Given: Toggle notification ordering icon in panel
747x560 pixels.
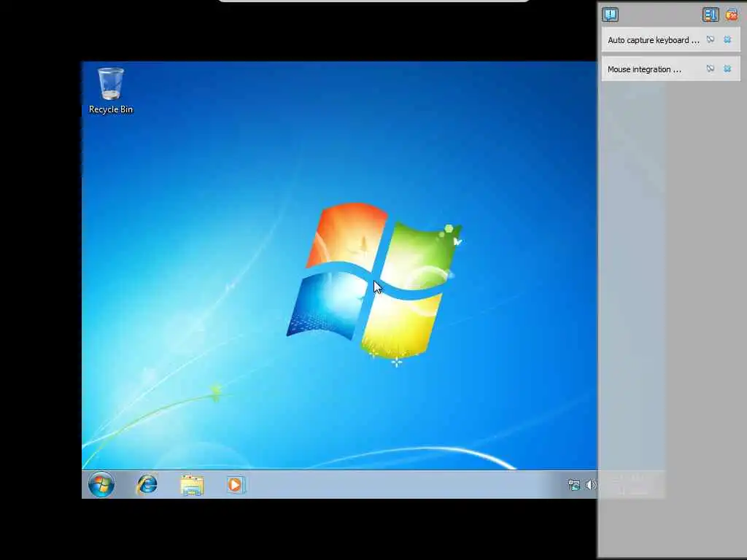Looking at the screenshot, I should (710, 15).
